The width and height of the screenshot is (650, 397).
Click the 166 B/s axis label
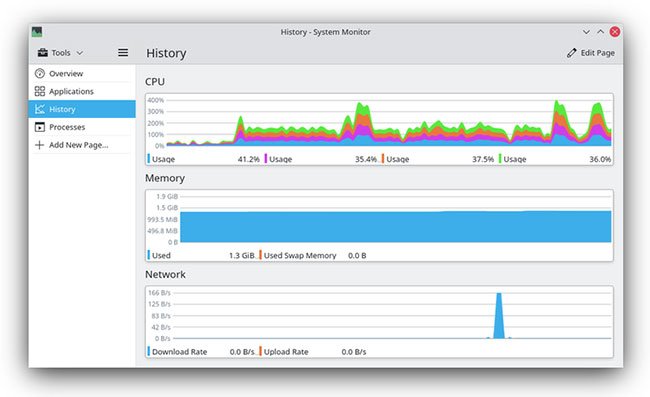coord(159,293)
